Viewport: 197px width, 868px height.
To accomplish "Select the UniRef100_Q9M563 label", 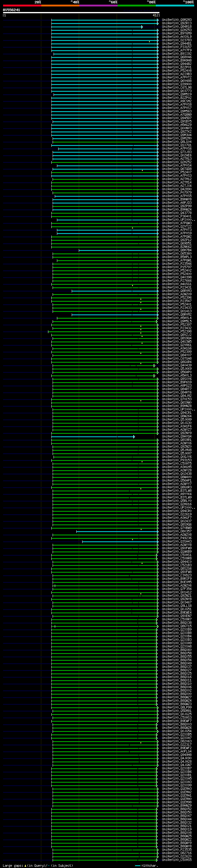I will [x=177, y=111].
